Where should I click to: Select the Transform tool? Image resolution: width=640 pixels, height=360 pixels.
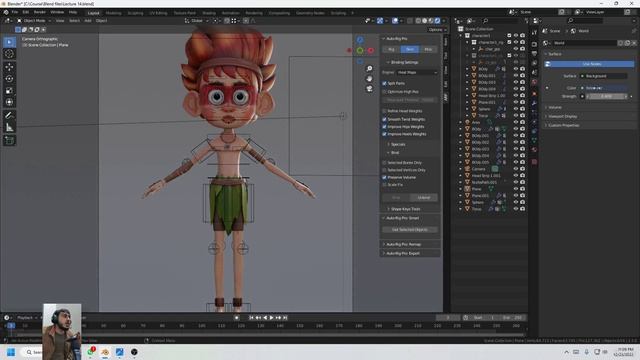click(x=9, y=102)
